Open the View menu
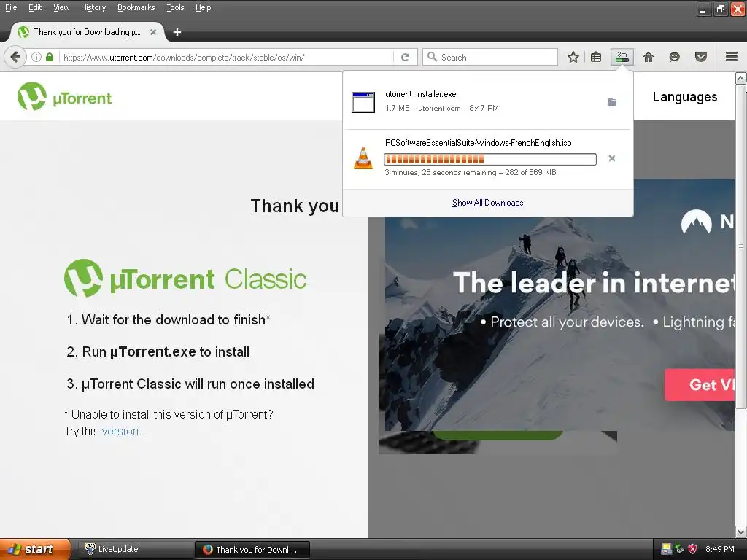747x560 pixels. point(61,7)
